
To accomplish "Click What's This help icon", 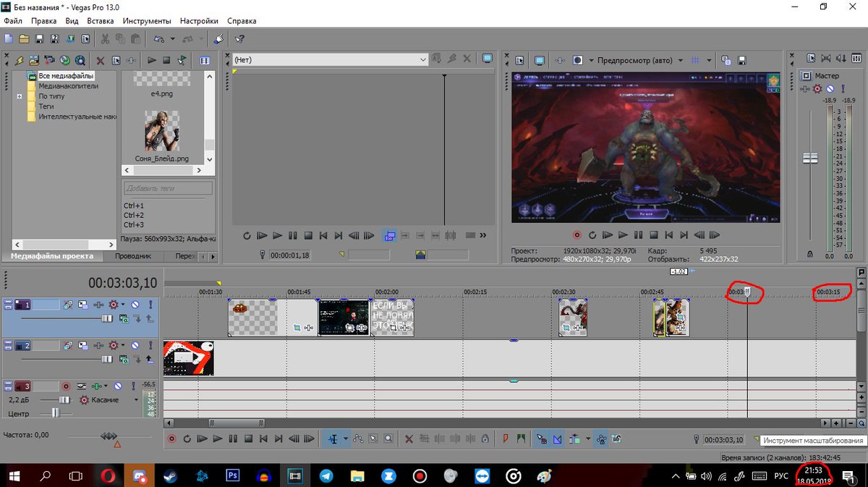I will coord(239,38).
